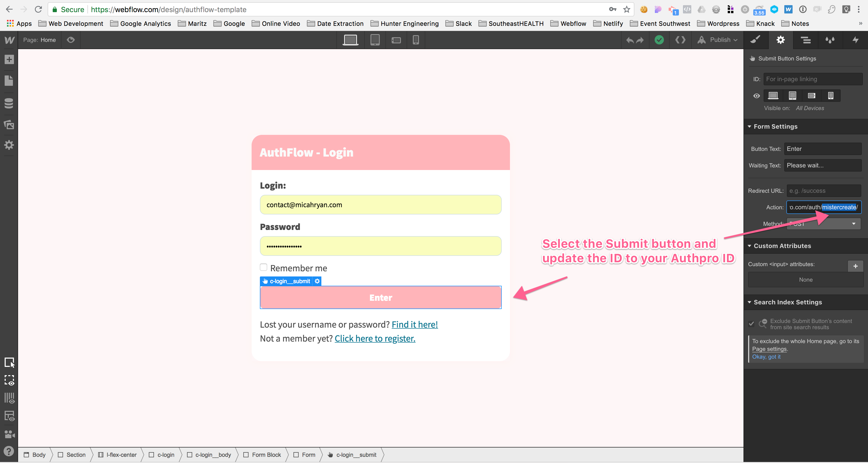Screen dimensions: 868x463
Task: Open the Assets panel
Action: (9, 124)
